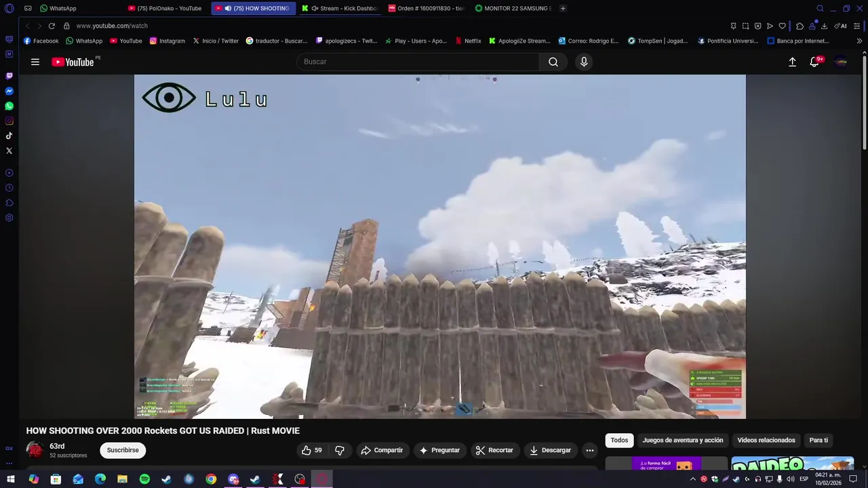Open Twitch in Opera sidebar

[x=9, y=76]
